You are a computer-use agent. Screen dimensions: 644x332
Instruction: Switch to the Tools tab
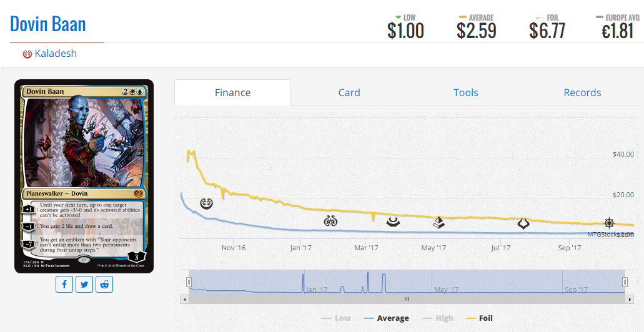(x=466, y=92)
